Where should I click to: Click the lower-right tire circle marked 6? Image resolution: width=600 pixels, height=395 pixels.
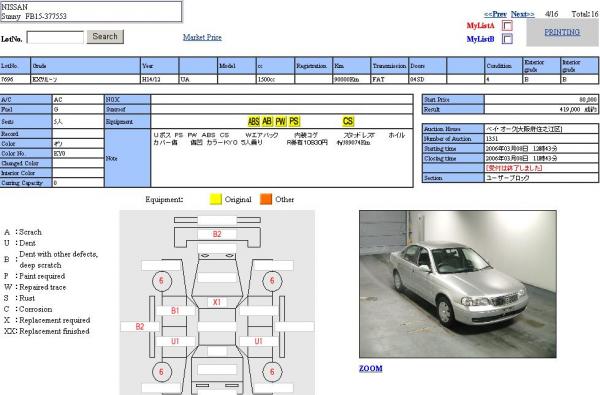click(x=272, y=372)
